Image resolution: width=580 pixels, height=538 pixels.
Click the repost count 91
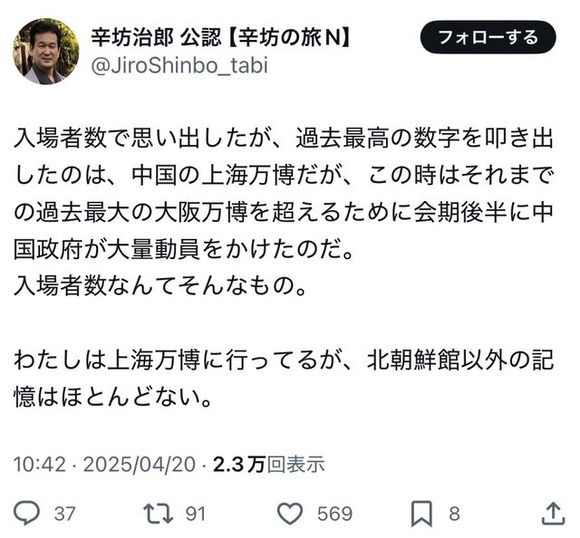pos(195,514)
